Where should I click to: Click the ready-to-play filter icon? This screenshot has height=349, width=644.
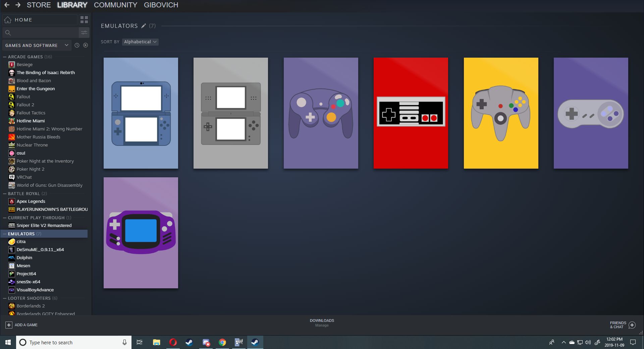tap(86, 45)
